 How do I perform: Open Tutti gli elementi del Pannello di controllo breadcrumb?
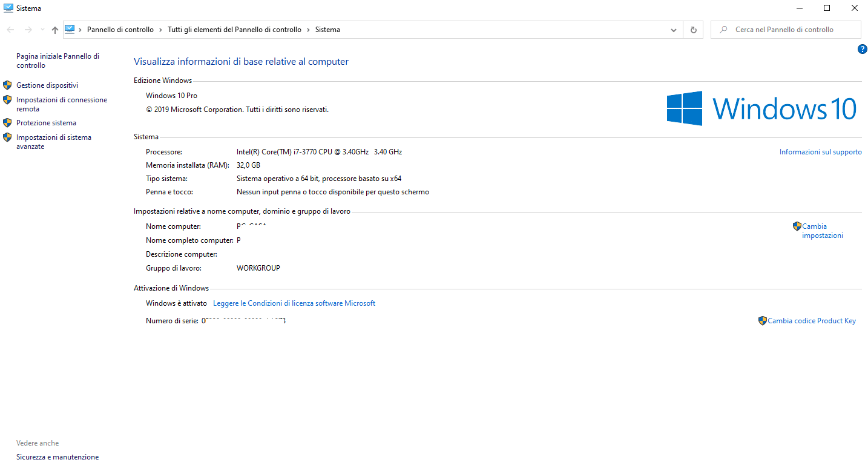pos(234,30)
